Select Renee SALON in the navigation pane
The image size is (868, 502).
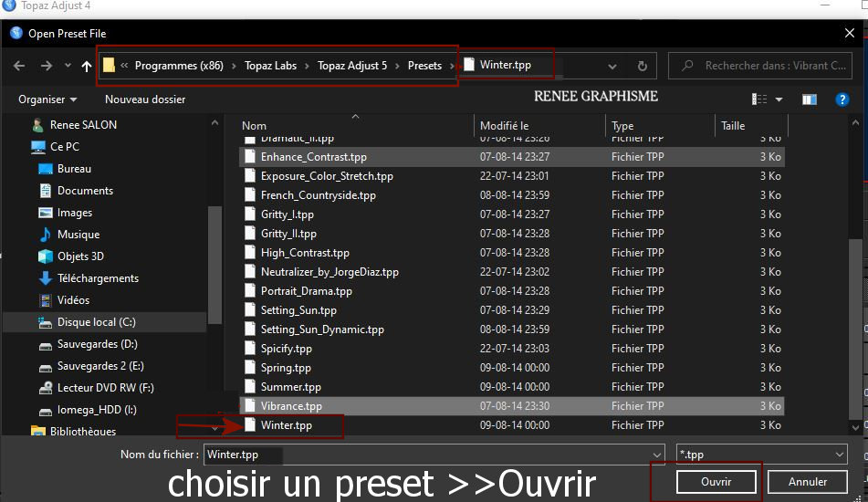tap(83, 125)
